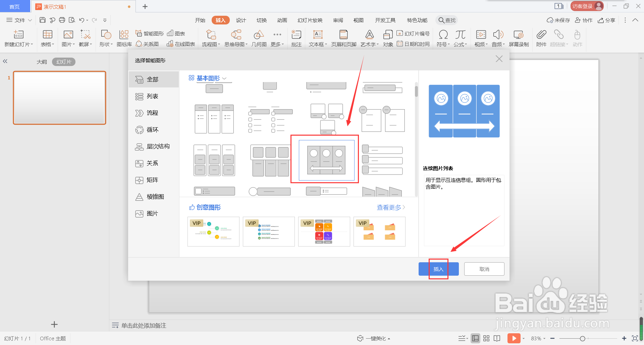Open the 幻灯片放映 ribbon tab

pos(310,20)
